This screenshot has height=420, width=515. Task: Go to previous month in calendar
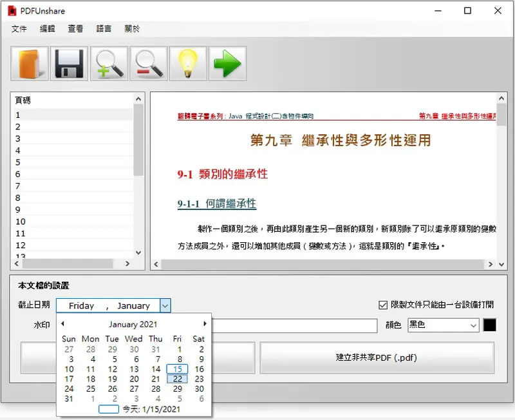point(62,324)
